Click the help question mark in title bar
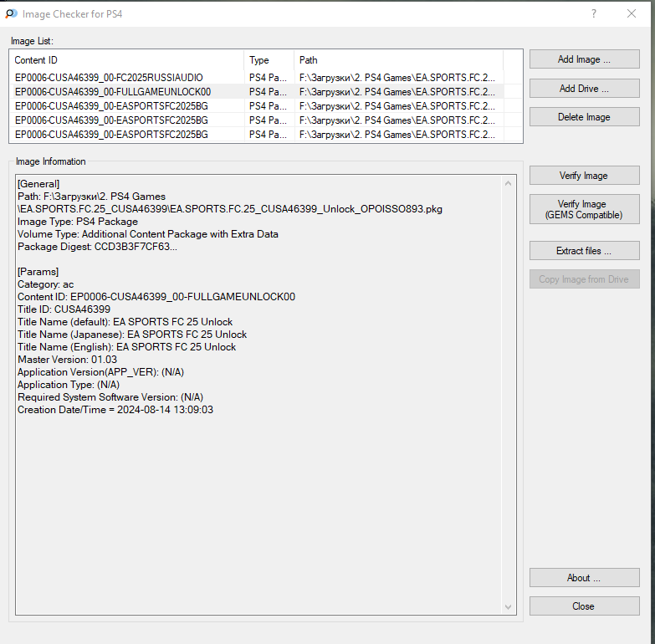 [x=594, y=13]
